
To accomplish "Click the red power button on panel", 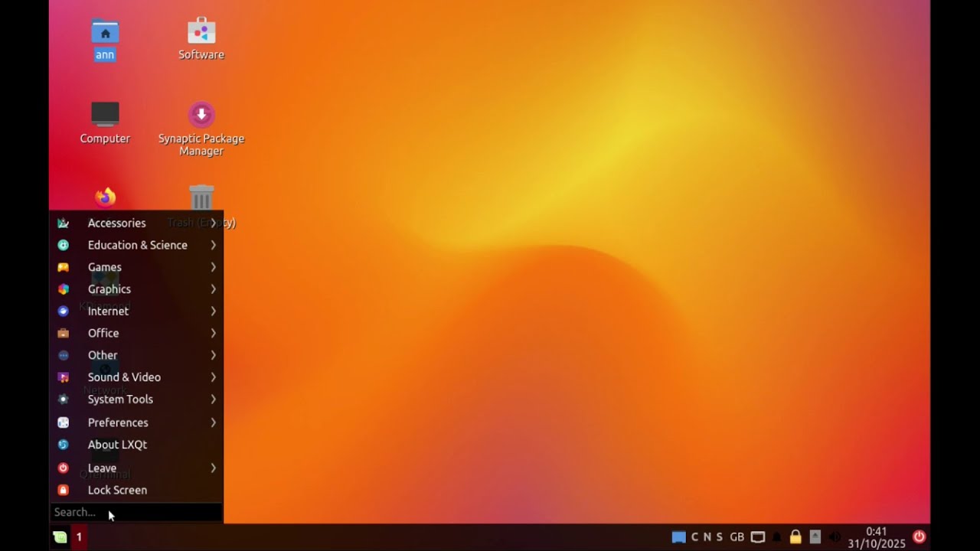I will pos(920,536).
